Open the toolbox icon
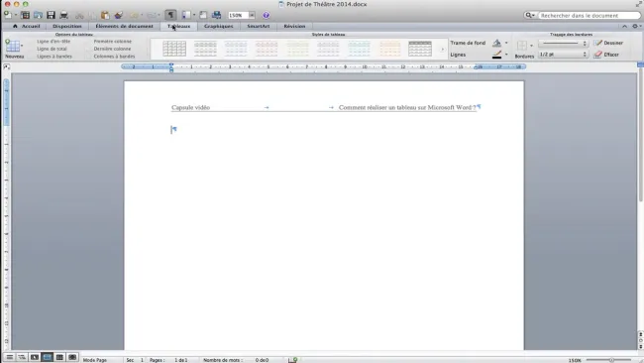This screenshot has height=363, width=644. pyautogui.click(x=203, y=15)
